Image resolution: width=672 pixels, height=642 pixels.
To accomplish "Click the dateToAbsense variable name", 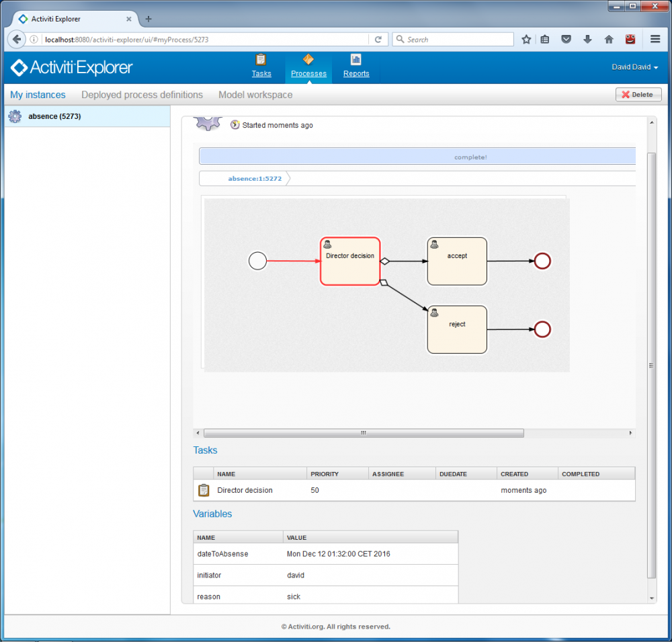I will tap(222, 554).
